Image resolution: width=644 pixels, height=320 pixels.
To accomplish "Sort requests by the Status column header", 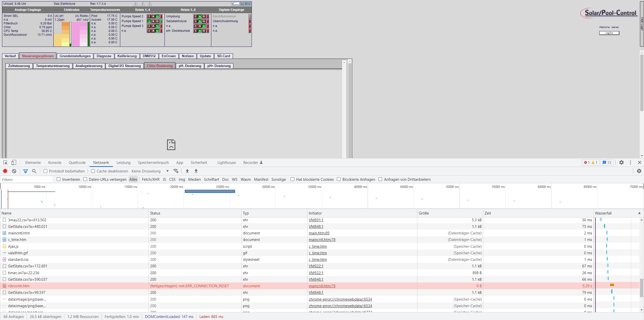I will [x=195, y=213].
